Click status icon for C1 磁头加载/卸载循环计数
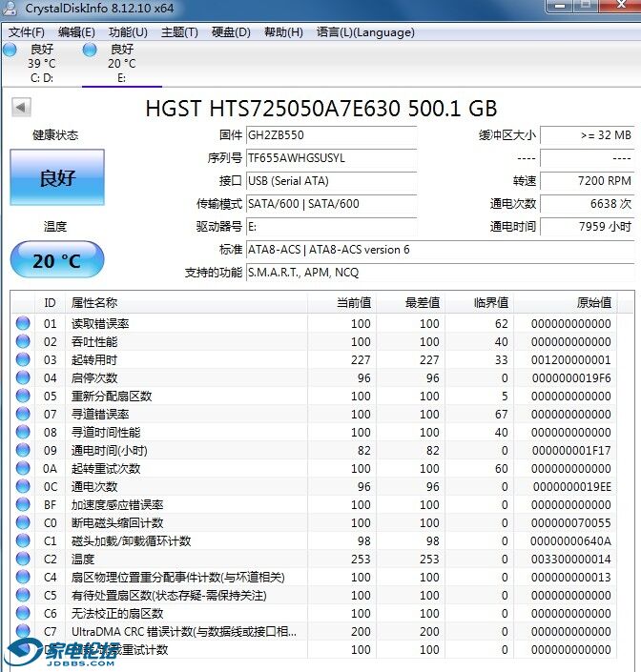The width and height of the screenshot is (641, 672). point(23,540)
